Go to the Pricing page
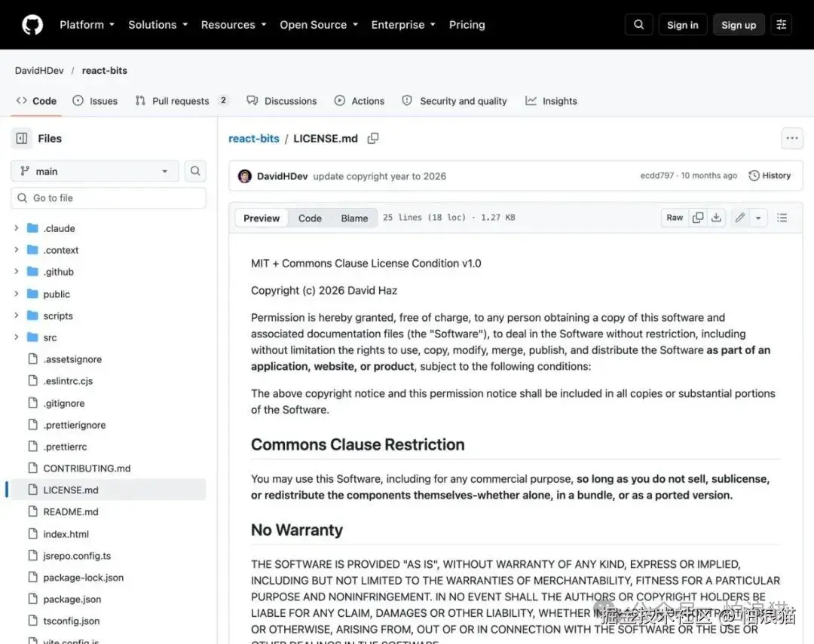Screen dimensions: 814x644 click(x=467, y=24)
